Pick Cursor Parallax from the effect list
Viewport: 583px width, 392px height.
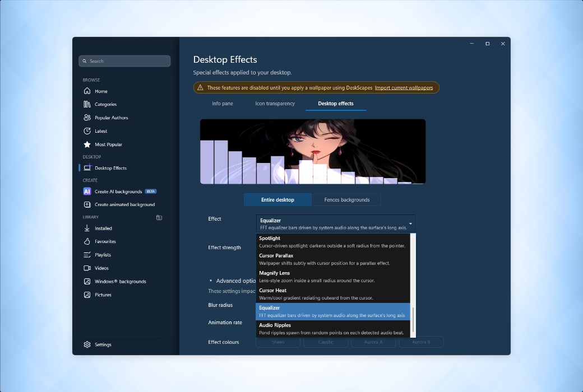tap(333, 259)
